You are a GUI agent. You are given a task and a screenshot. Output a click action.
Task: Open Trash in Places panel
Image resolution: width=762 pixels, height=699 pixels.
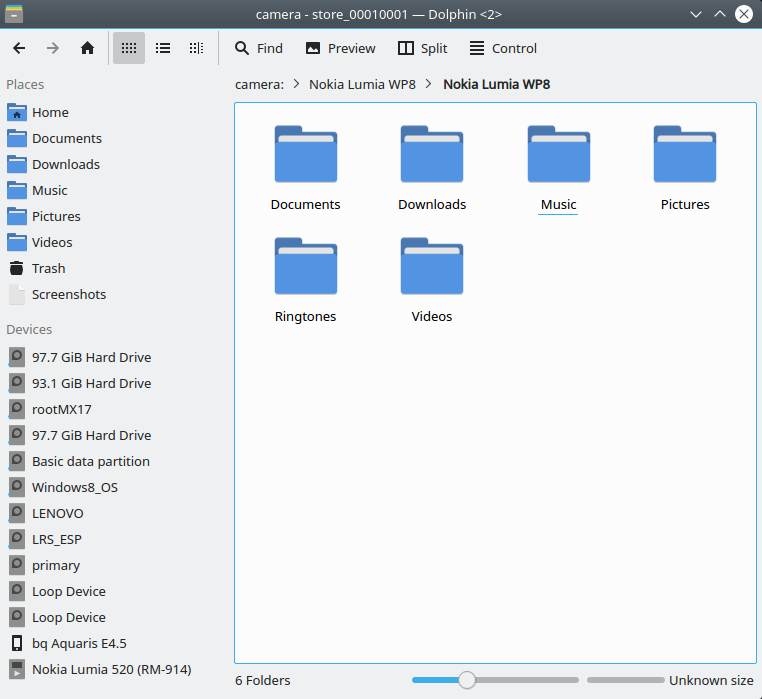point(48,268)
